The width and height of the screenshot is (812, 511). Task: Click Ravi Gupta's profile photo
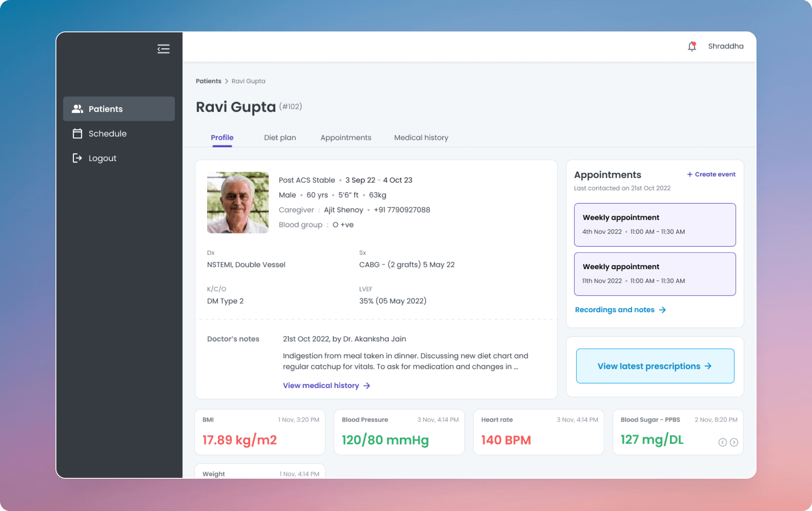(x=238, y=202)
